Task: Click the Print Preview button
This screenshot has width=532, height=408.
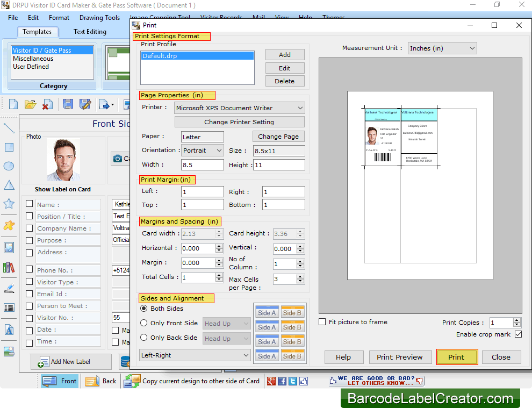Action: [400, 357]
